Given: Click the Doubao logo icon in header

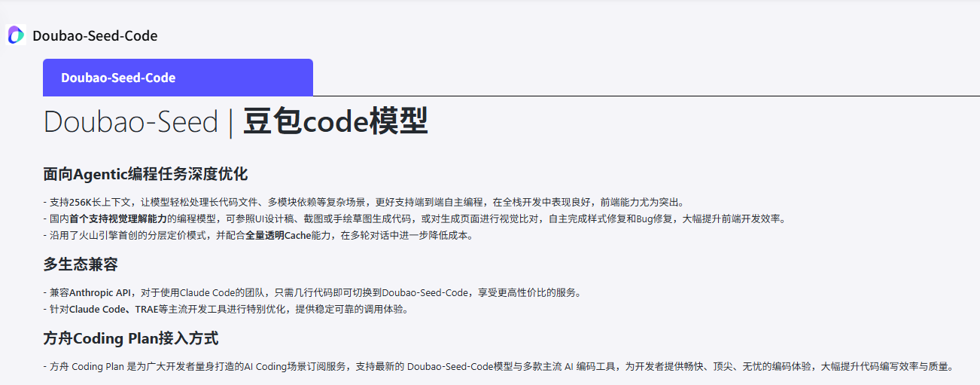Looking at the screenshot, I should click(x=16, y=35).
